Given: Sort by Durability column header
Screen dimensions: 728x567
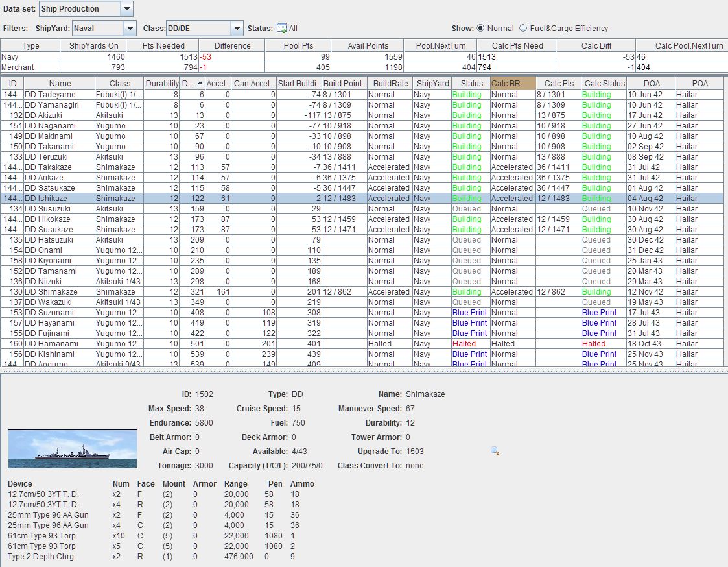Looking at the screenshot, I should tap(162, 83).
